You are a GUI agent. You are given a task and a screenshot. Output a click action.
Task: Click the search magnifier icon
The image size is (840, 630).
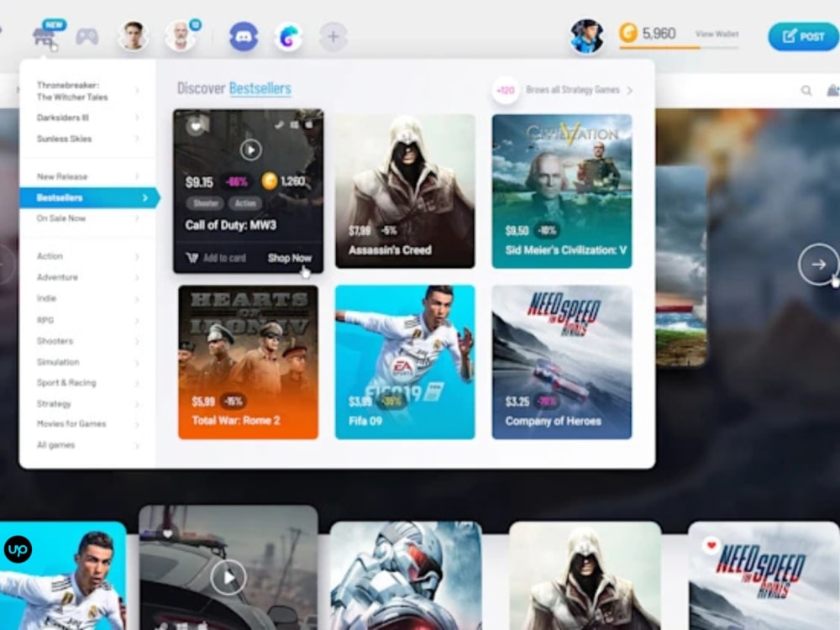(x=806, y=91)
